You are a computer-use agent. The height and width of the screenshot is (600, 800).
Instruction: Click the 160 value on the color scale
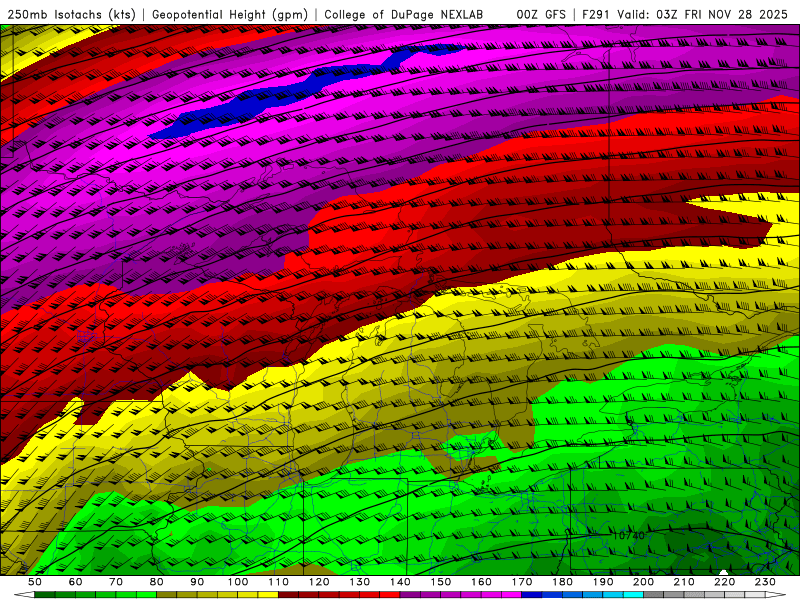click(x=481, y=582)
